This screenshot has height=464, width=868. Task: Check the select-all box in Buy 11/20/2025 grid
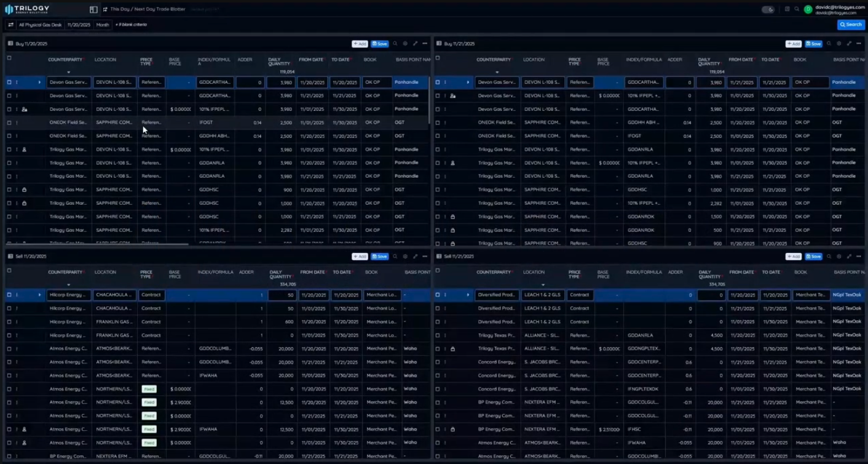9,58
